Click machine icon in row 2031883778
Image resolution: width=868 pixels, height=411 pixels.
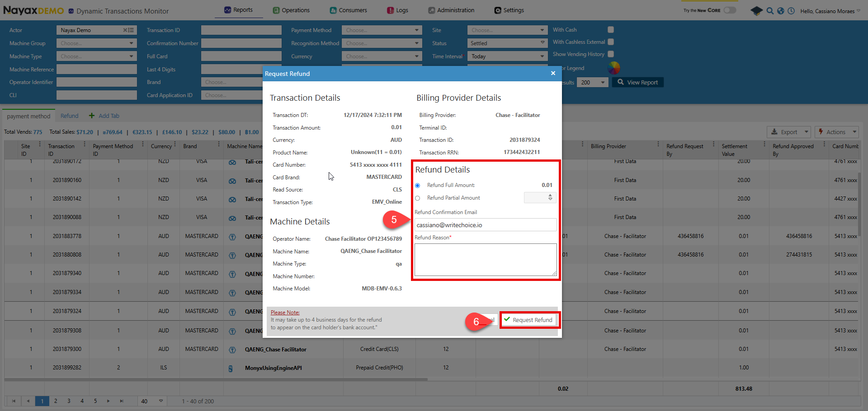[232, 237]
